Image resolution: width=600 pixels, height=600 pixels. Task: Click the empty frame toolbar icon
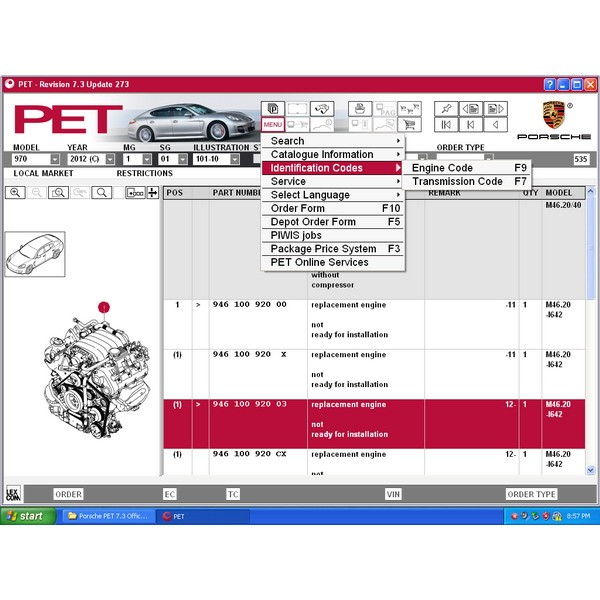(297, 109)
